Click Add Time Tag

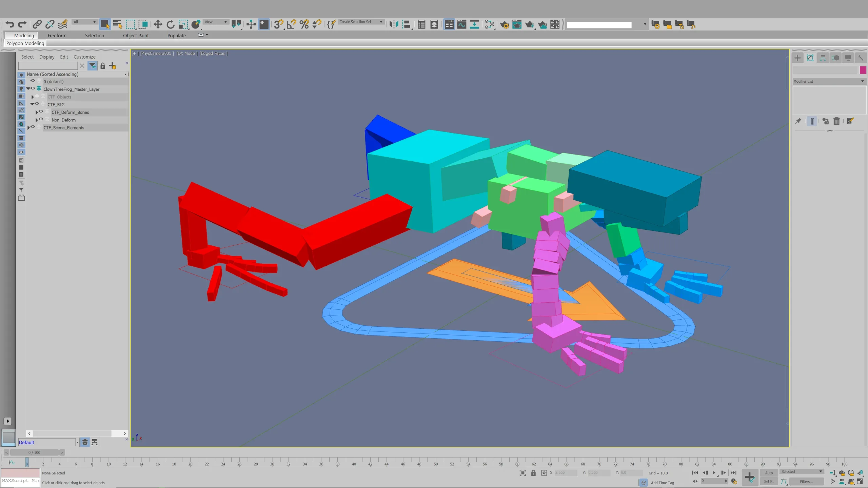click(x=663, y=483)
